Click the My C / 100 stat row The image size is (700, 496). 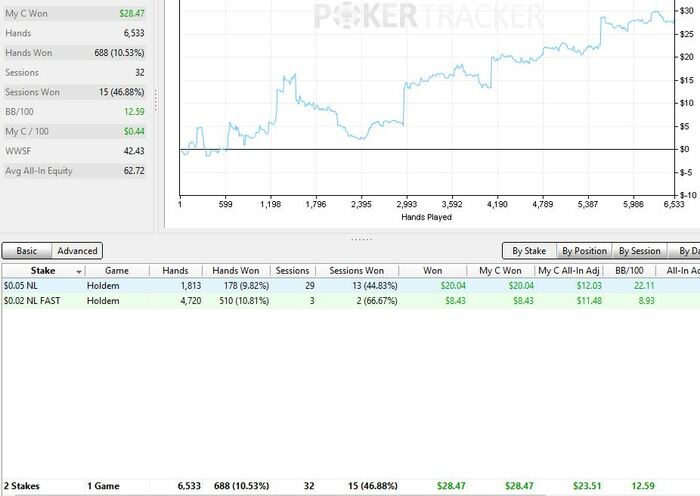pos(75,131)
